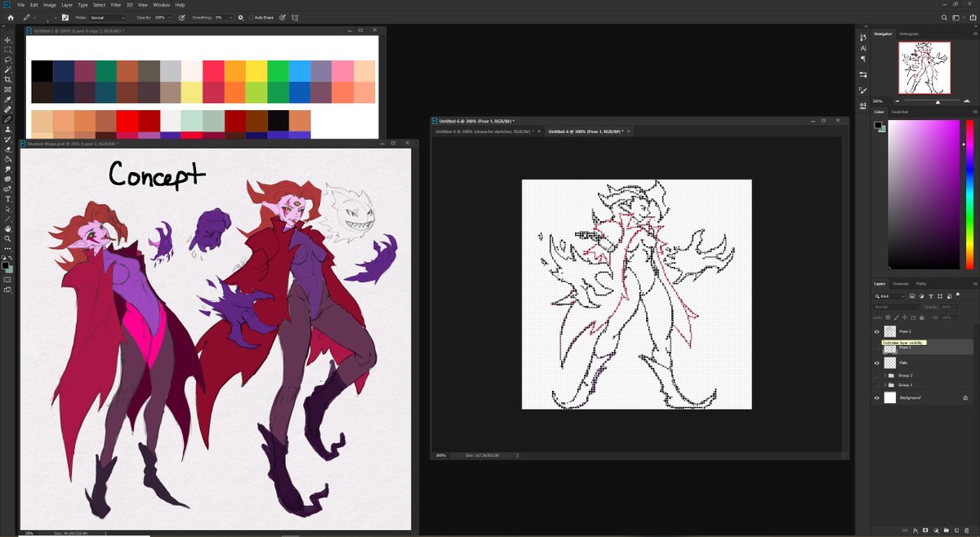
Task: Toggle visibility of the Pose 1 layer
Action: click(x=877, y=347)
